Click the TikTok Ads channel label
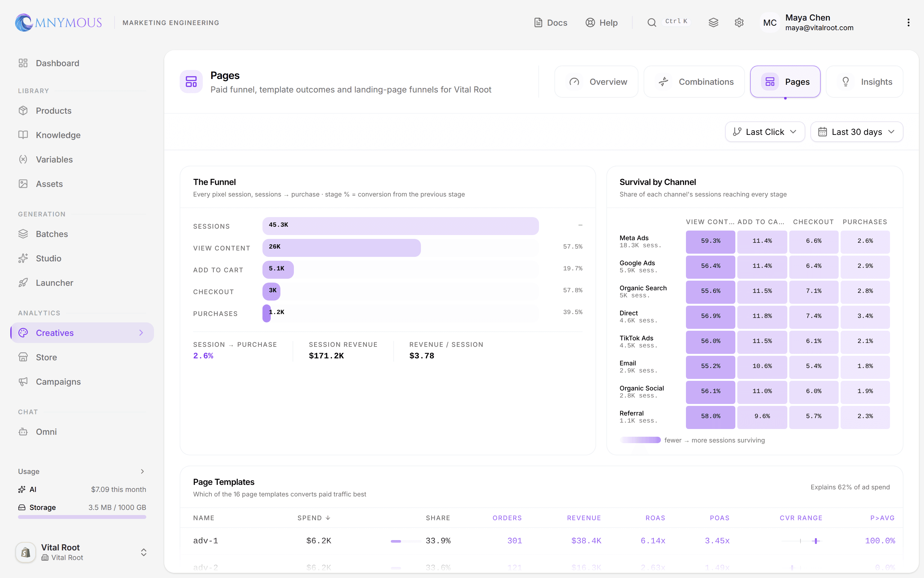This screenshot has width=924, height=578. pyautogui.click(x=636, y=338)
